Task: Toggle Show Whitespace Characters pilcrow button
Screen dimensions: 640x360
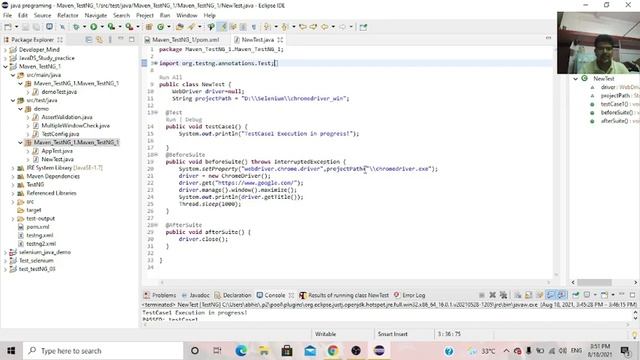Action: click(254, 27)
